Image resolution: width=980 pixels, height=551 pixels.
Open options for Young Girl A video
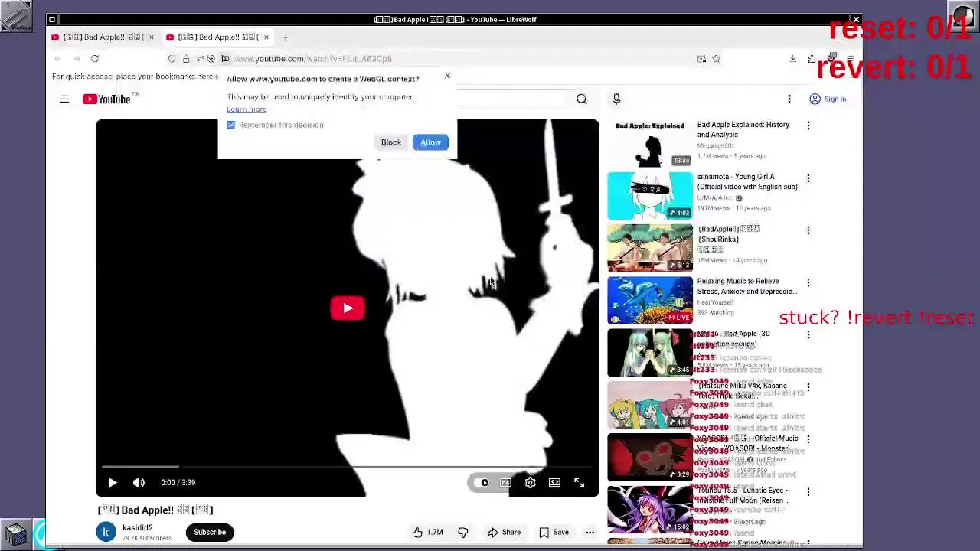point(808,178)
